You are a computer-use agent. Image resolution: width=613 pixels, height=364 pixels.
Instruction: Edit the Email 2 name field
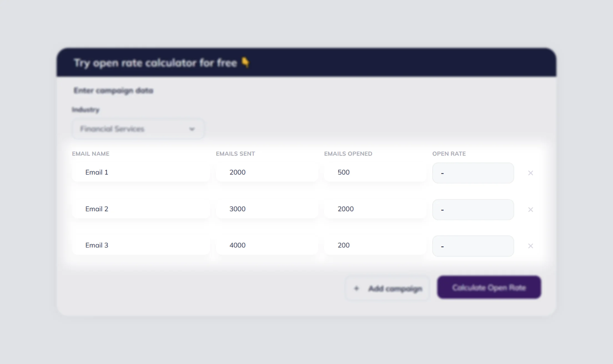click(141, 209)
